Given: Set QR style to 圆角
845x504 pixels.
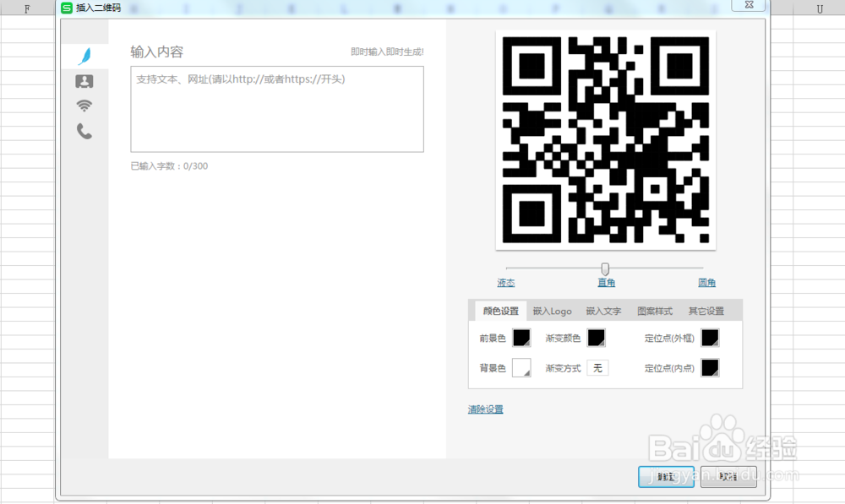Looking at the screenshot, I should [x=707, y=283].
